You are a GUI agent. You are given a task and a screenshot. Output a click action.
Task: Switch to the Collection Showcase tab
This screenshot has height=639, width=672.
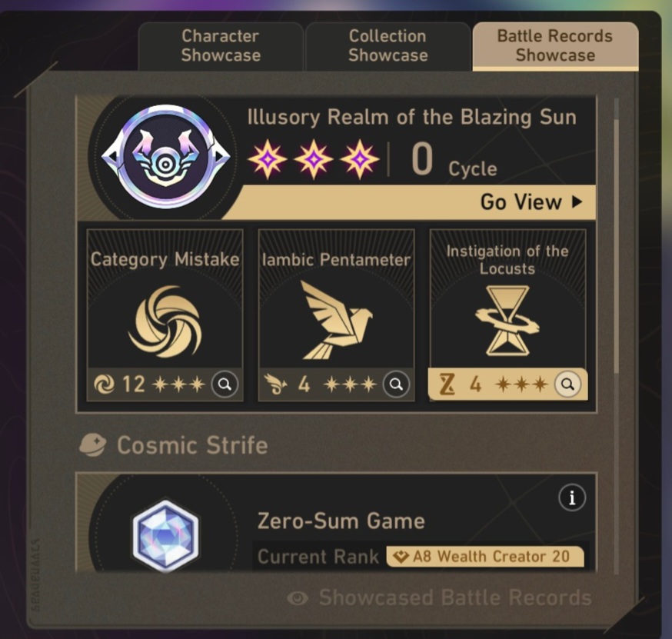pos(388,46)
